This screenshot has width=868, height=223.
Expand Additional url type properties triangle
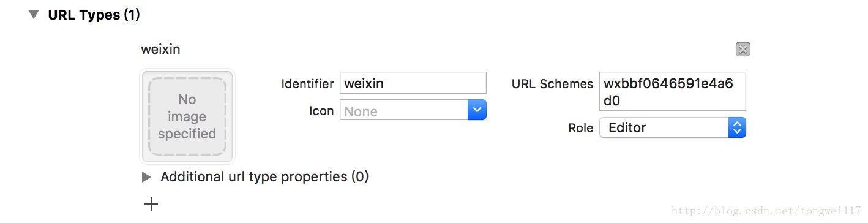point(146,177)
